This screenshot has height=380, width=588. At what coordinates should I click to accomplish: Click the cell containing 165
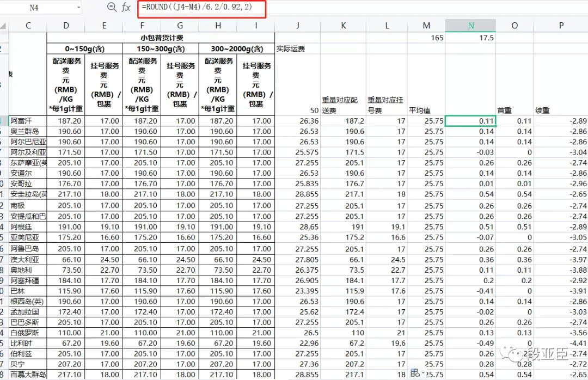click(x=426, y=38)
